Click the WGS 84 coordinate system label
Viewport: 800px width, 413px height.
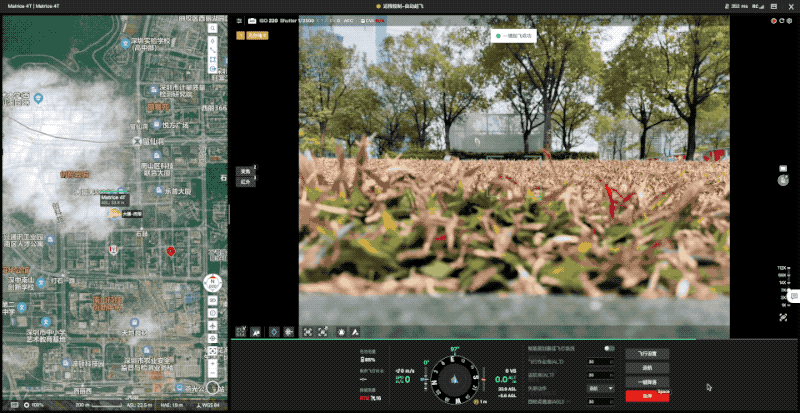(x=209, y=405)
